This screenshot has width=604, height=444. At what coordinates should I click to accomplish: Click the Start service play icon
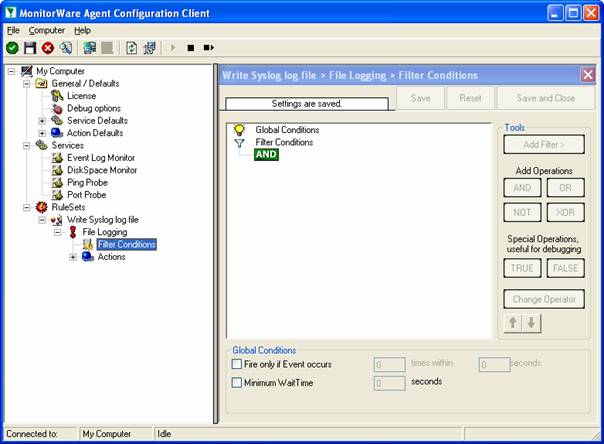pyautogui.click(x=173, y=48)
